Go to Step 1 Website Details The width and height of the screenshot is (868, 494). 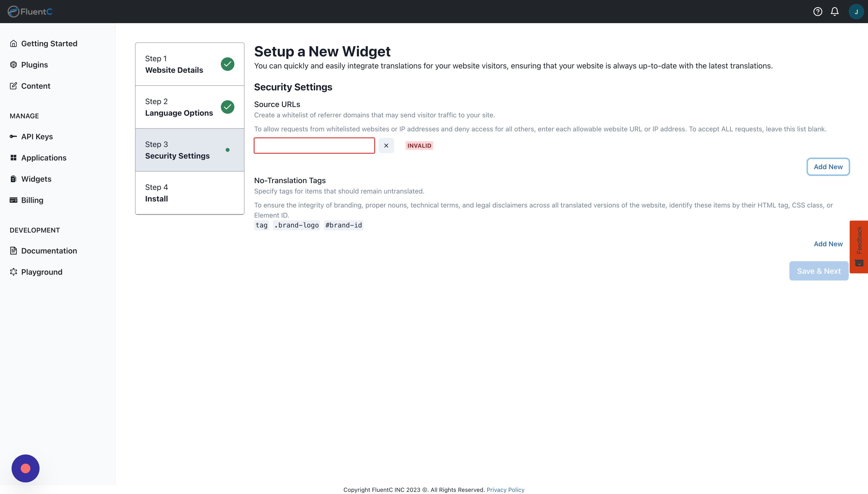(x=190, y=64)
